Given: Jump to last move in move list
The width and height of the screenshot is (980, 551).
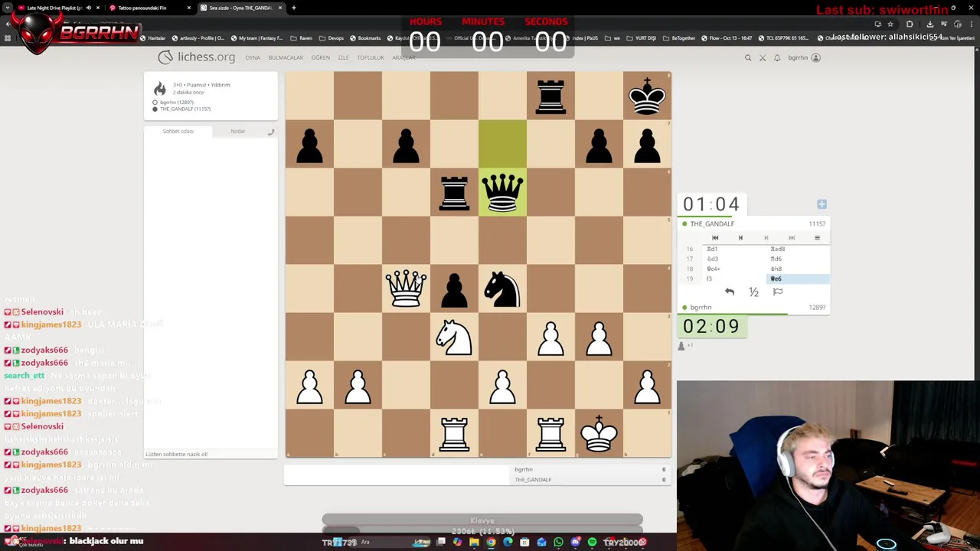Looking at the screenshot, I should click(x=792, y=238).
